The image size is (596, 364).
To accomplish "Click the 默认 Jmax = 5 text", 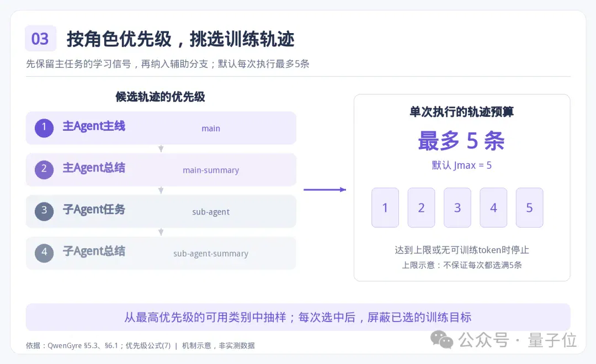I will click(x=461, y=165).
